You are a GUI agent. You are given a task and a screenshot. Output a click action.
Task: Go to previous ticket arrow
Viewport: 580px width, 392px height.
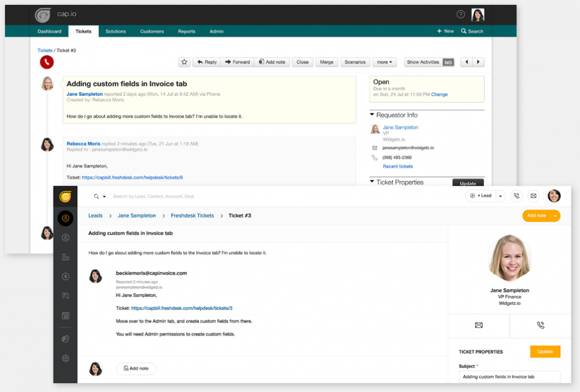pos(467,62)
